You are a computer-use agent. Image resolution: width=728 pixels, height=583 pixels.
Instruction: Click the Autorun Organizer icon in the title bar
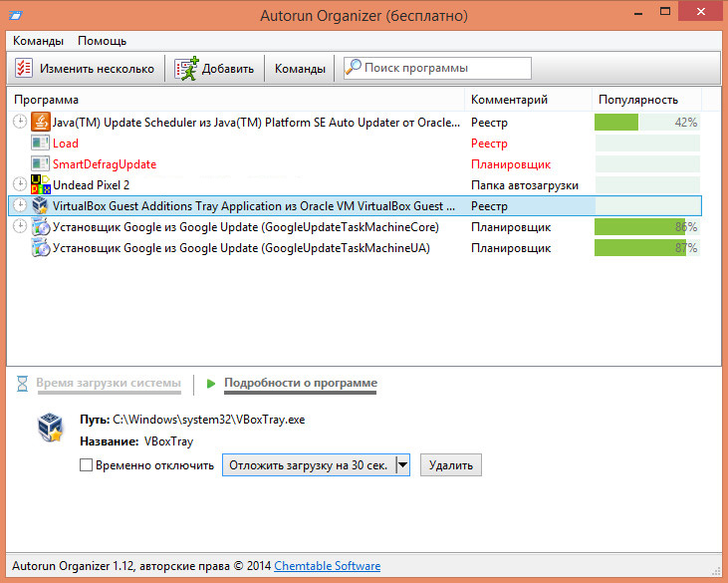[16, 15]
